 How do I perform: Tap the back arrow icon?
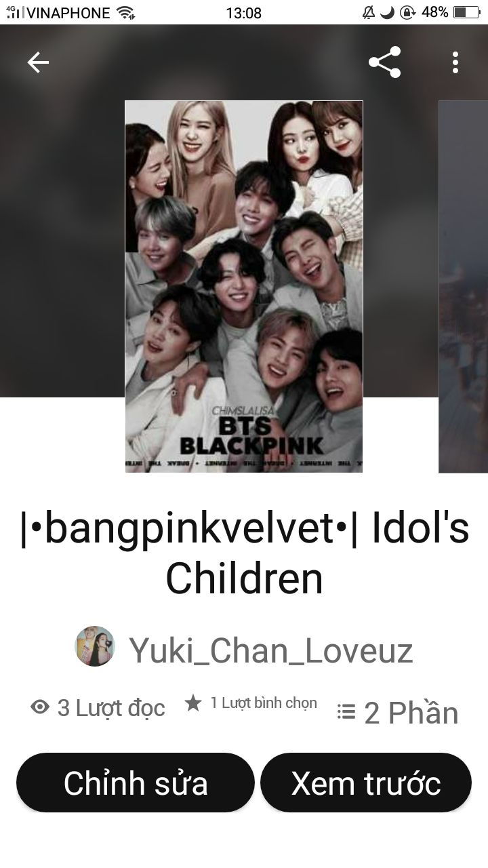tap(38, 62)
